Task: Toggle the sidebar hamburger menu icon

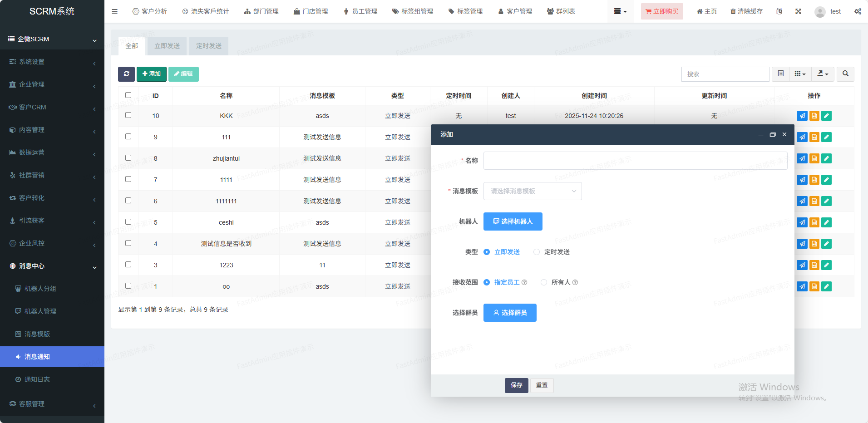Action: point(114,11)
